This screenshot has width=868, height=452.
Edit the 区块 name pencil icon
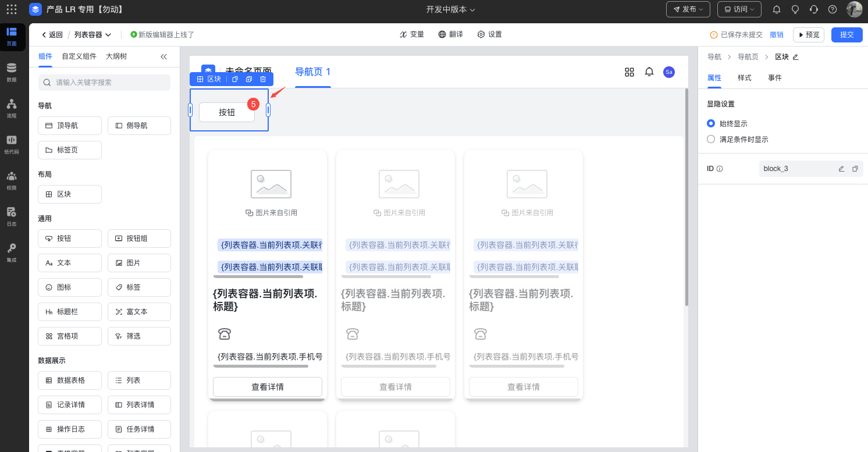(795, 57)
